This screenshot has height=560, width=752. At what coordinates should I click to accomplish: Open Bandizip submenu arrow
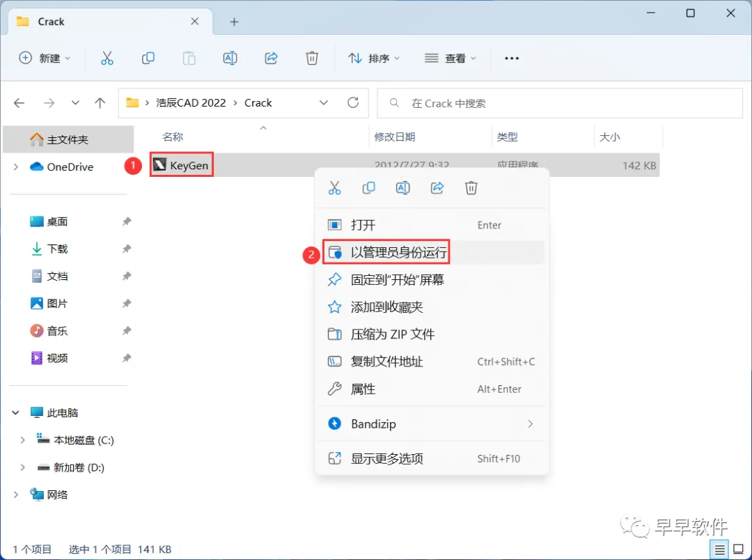click(x=530, y=423)
